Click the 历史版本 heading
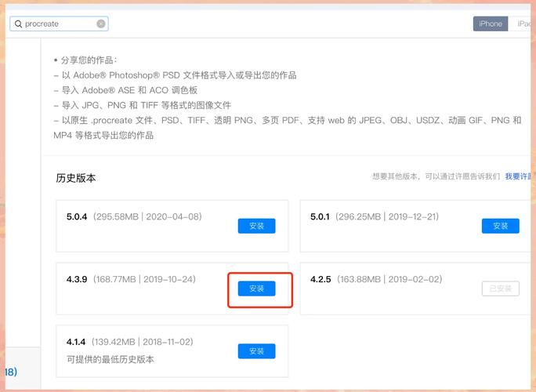Image resolution: width=536 pixels, height=392 pixels. coord(76,178)
